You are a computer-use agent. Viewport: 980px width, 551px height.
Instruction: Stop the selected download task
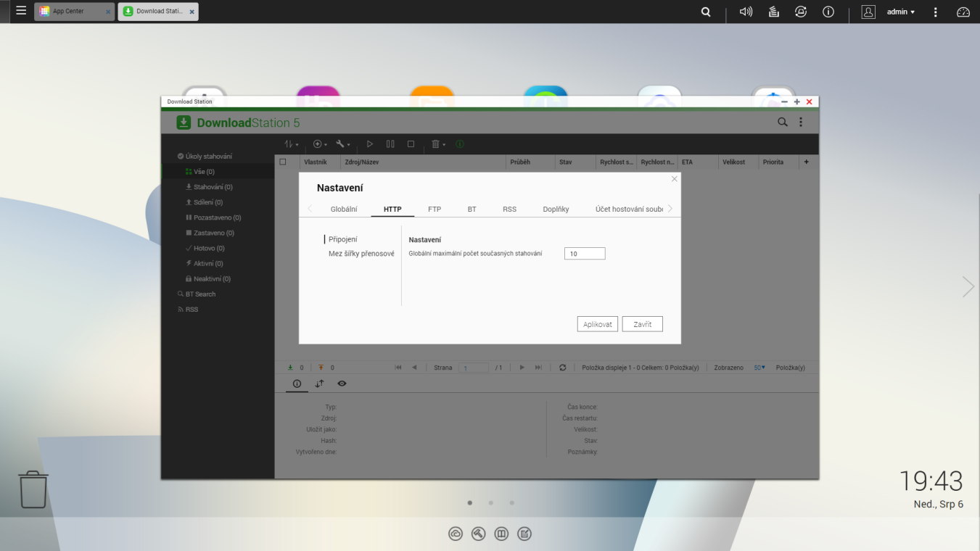(x=411, y=144)
